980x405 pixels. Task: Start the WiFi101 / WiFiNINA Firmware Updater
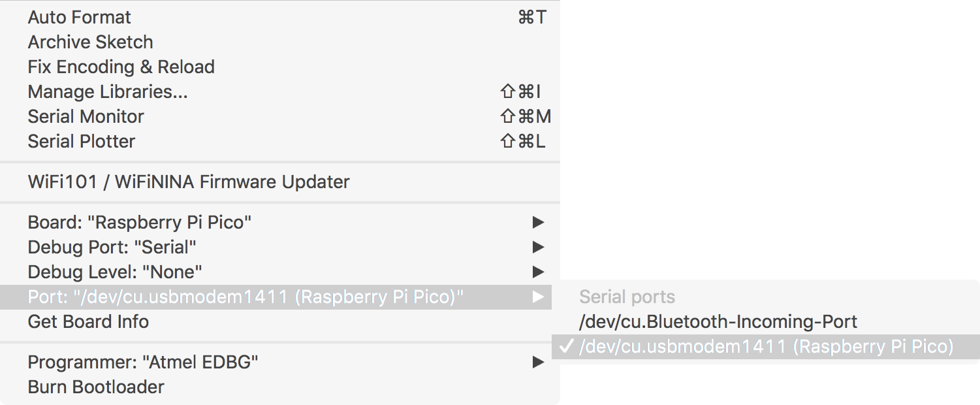tap(187, 182)
